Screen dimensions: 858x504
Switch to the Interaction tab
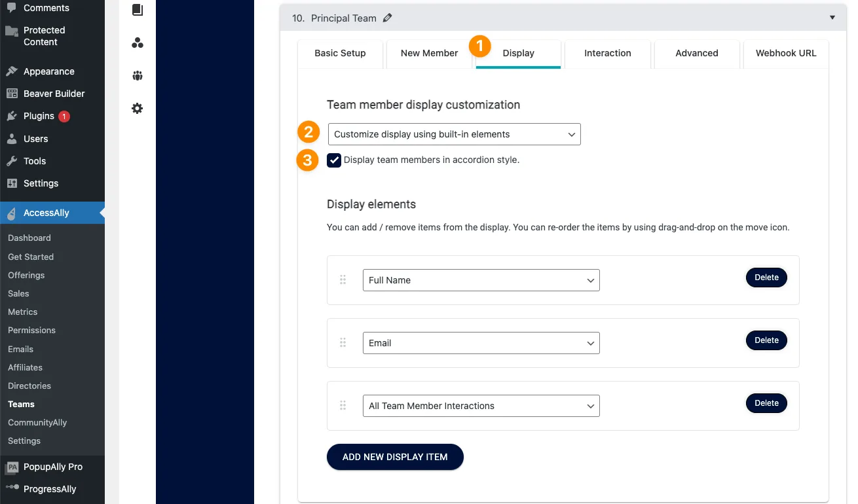[x=607, y=54]
